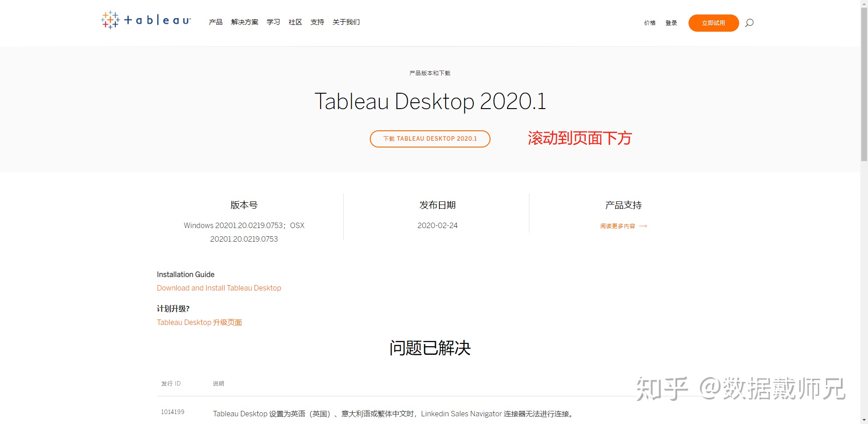Click the 产品支持 heading
This screenshot has width=868, height=424.
coord(623,205)
